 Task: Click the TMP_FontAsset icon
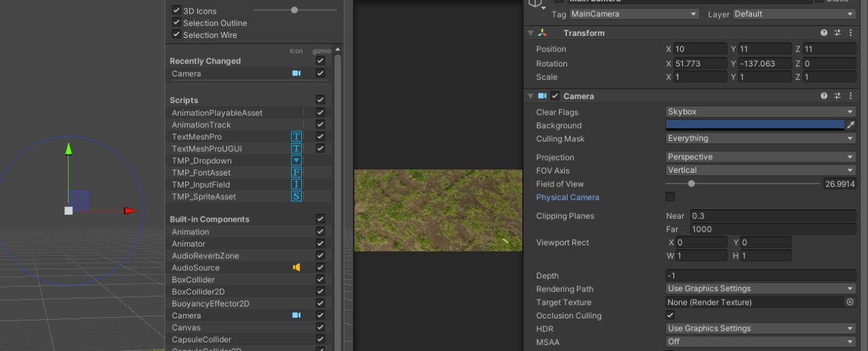296,173
